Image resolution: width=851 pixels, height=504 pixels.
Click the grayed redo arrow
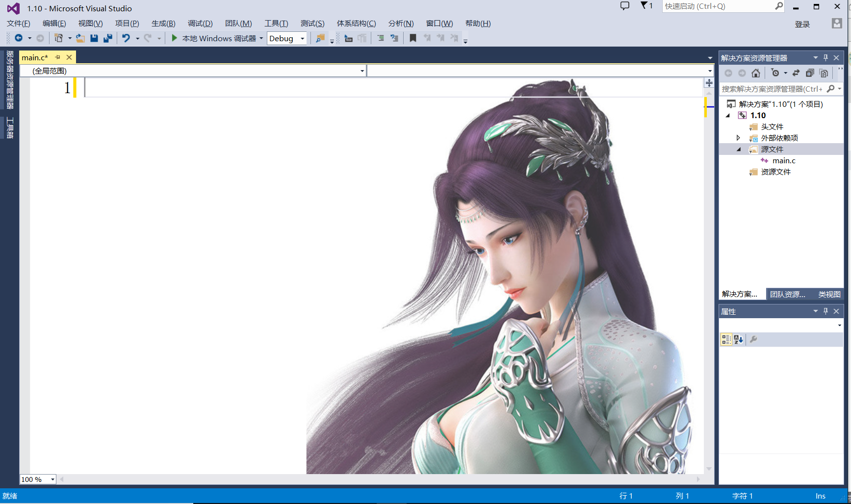tap(148, 38)
